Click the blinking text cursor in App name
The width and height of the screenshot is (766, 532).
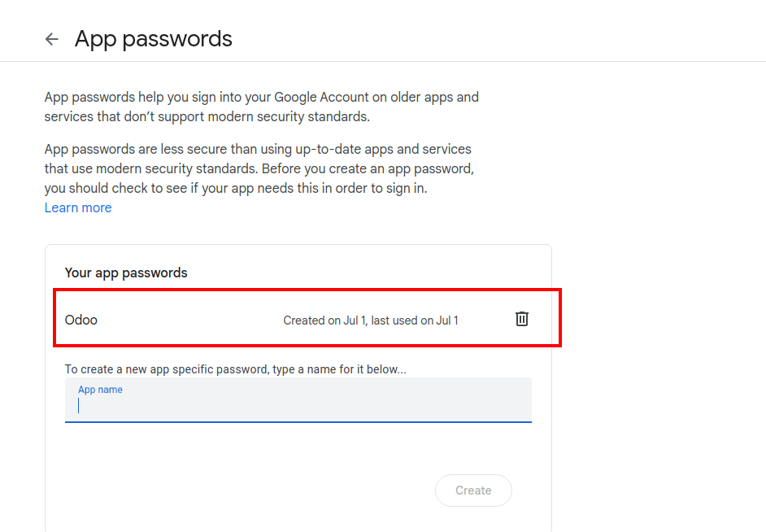coord(79,405)
